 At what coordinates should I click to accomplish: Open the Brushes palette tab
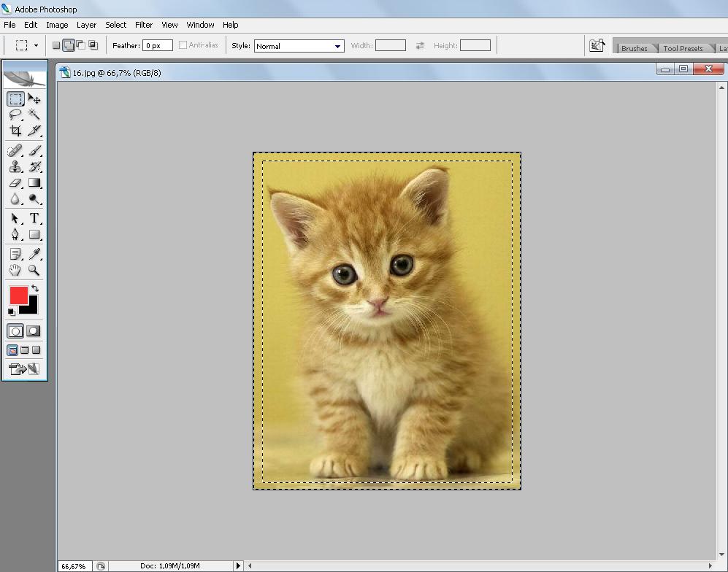(635, 48)
